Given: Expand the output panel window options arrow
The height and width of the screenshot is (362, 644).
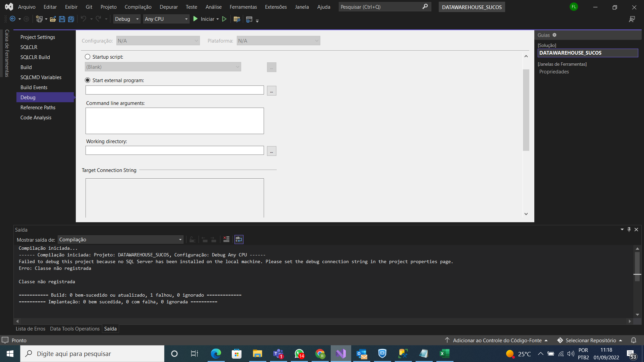Looking at the screenshot, I should (622, 230).
